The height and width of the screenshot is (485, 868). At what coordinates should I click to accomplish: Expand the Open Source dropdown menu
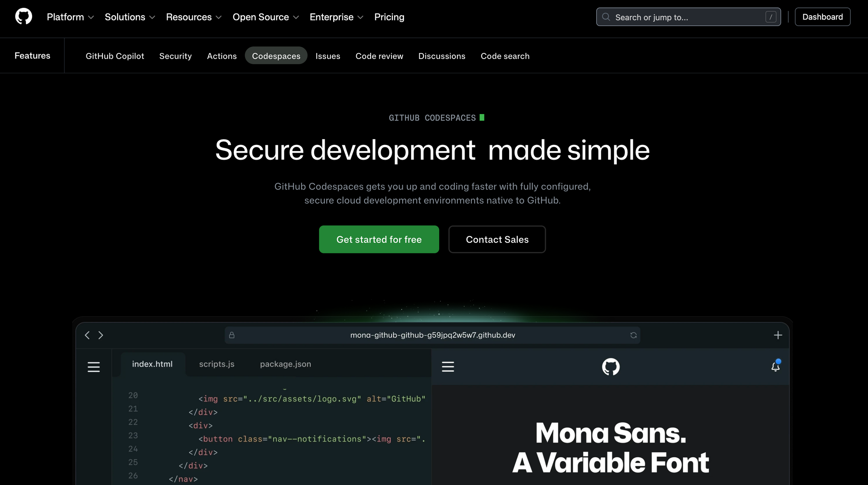266,17
